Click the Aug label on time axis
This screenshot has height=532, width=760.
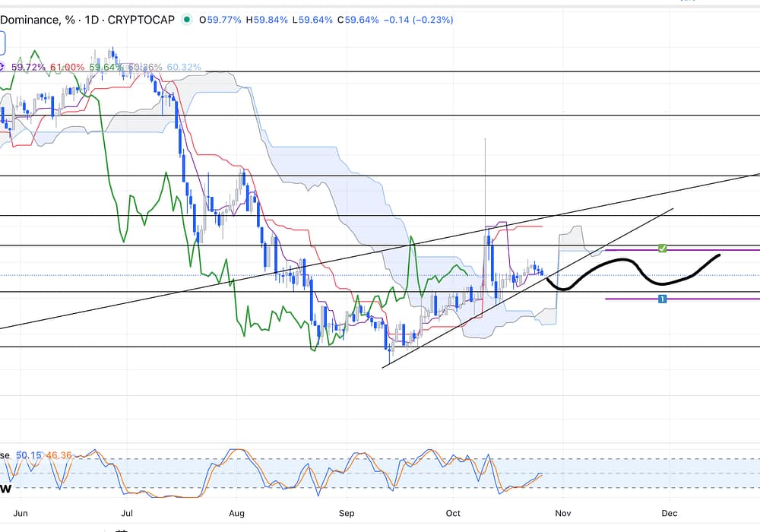[237, 513]
